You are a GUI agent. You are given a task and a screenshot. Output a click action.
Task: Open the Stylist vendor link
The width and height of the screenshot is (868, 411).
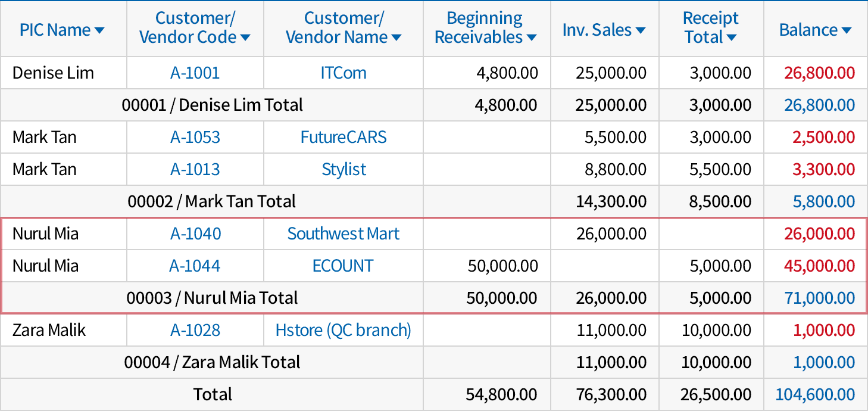click(344, 170)
